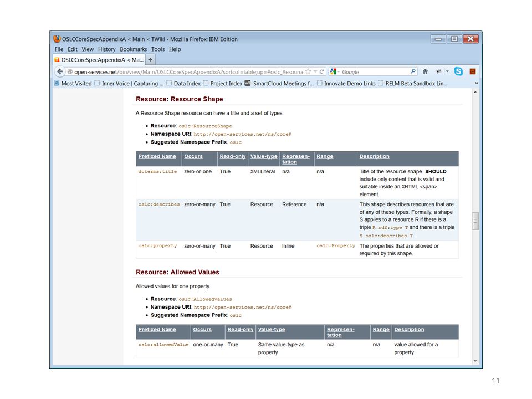This screenshot has width=532, height=399.
Task: Click the bookmarks pin toolbar icon
Action: (439, 71)
